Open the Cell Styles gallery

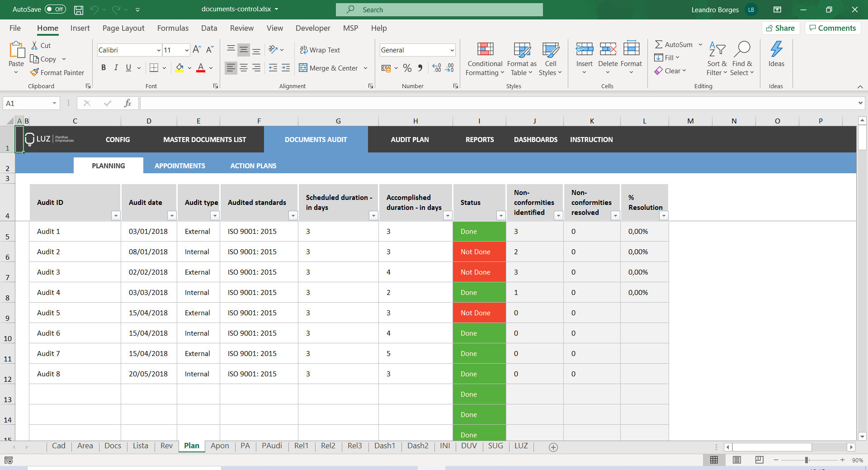coord(551,58)
